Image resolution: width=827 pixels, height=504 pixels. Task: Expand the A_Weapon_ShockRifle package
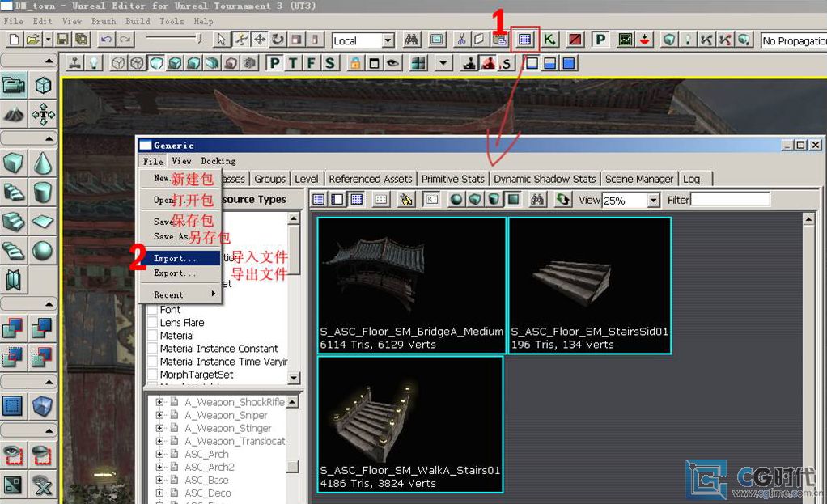[x=159, y=402]
